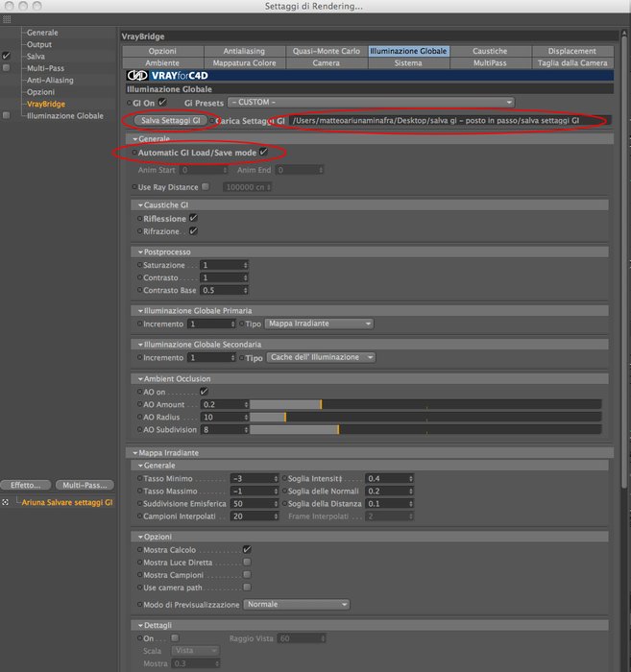Select the Illuminazione Globale tab
The image size is (631, 672).
point(408,51)
